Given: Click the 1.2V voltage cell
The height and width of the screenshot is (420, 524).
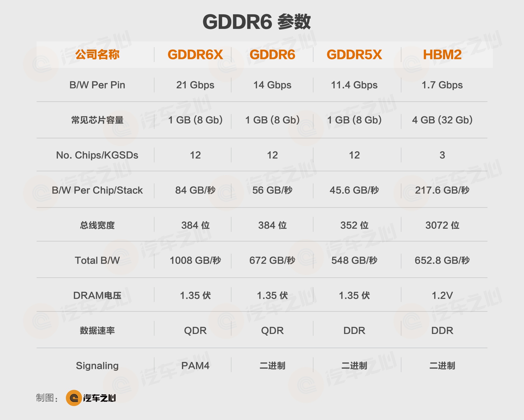Looking at the screenshot, I should 442,295.
